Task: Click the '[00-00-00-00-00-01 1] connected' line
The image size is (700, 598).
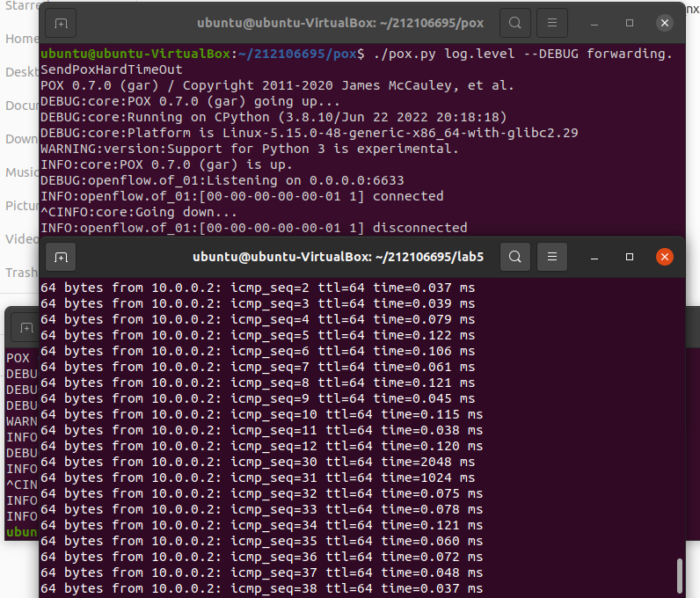Action: pyautogui.click(x=242, y=196)
